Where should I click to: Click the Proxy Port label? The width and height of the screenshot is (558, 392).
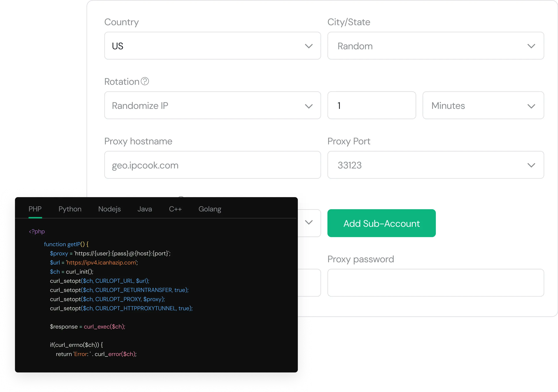[349, 141]
